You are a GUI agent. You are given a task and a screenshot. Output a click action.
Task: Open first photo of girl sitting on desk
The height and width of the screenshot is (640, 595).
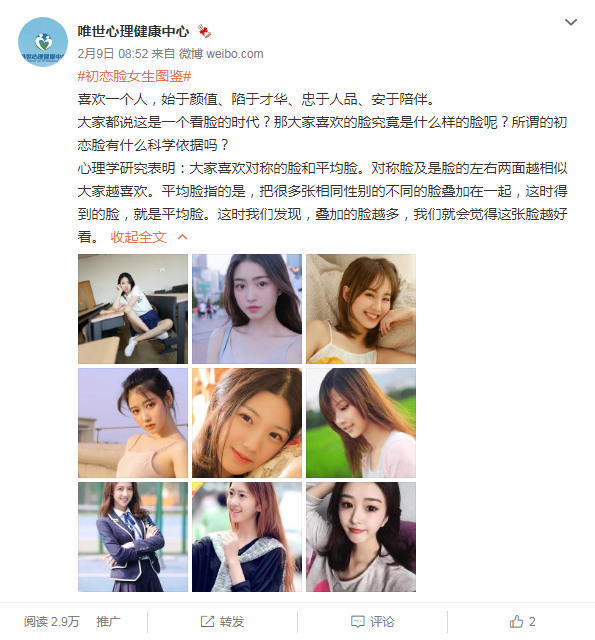tap(133, 309)
